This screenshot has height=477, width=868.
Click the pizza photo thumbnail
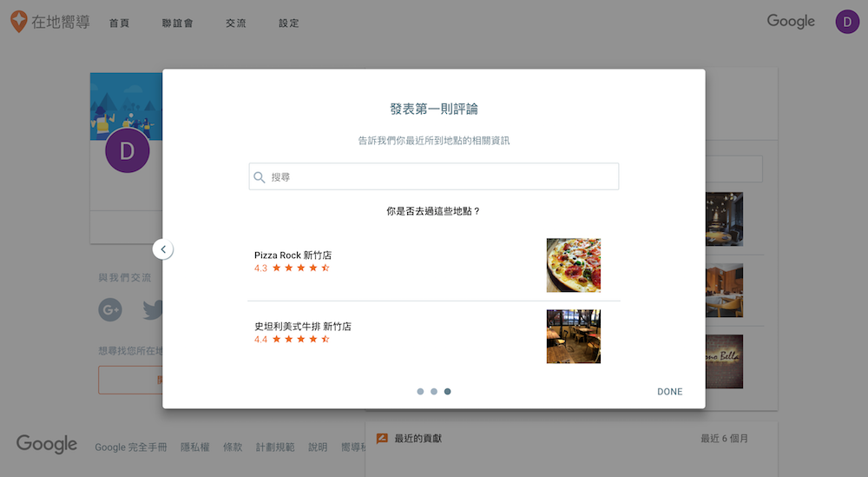pyautogui.click(x=573, y=265)
